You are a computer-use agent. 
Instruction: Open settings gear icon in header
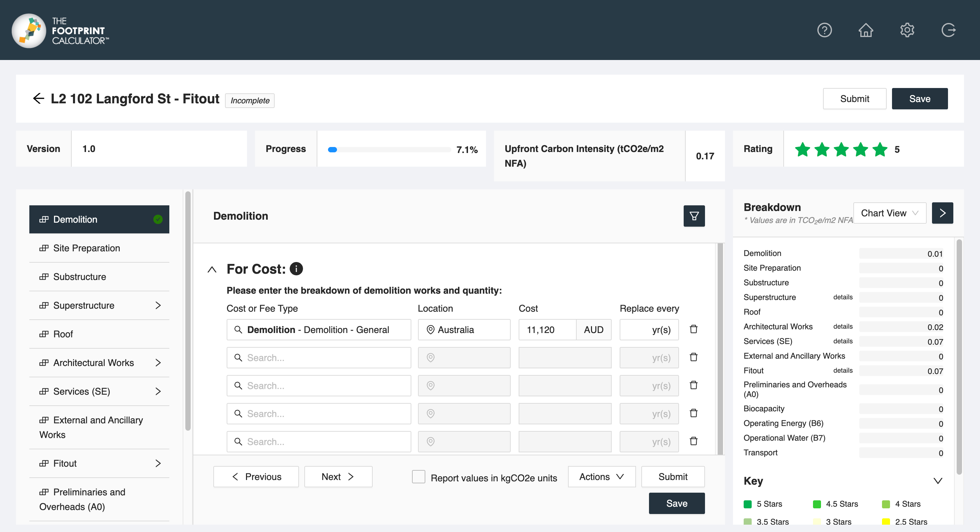point(907,30)
